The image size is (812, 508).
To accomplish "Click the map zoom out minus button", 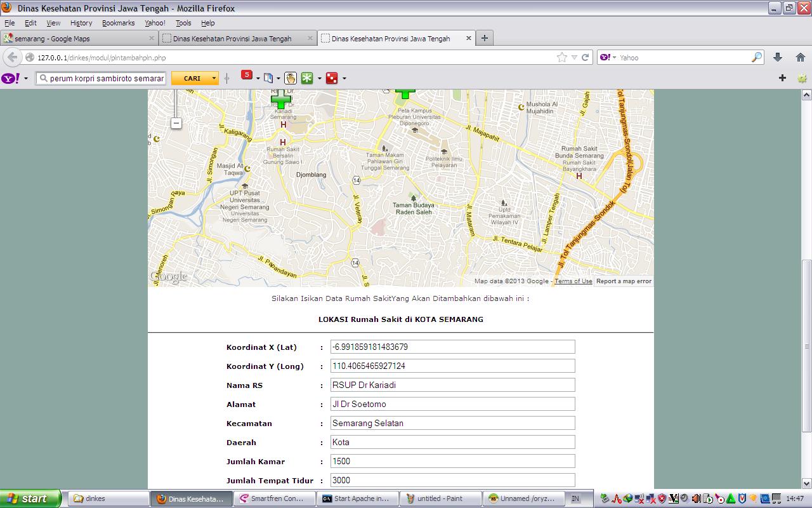I will pos(176,123).
